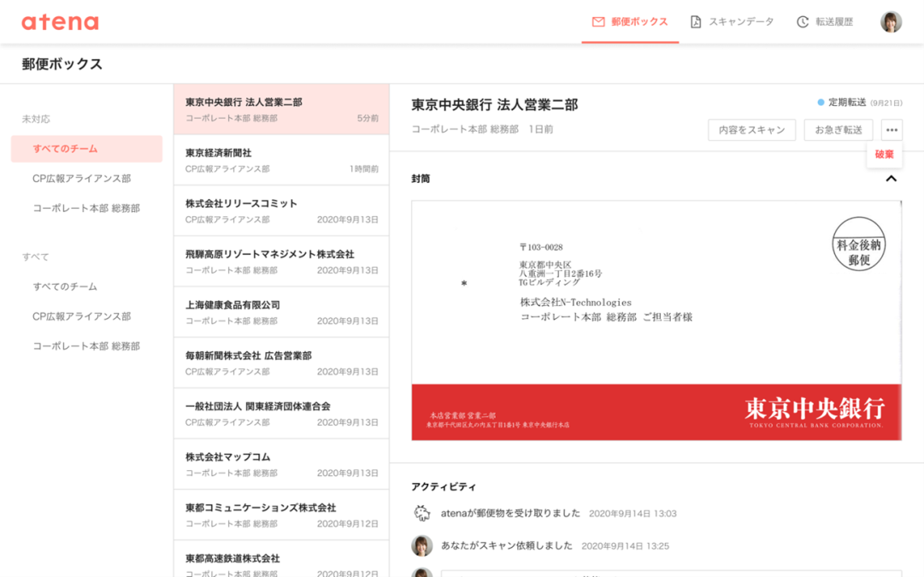Image resolution: width=924 pixels, height=577 pixels.
Task: Select CP広報アライアンス部 under 未対応
Action: tap(81, 179)
